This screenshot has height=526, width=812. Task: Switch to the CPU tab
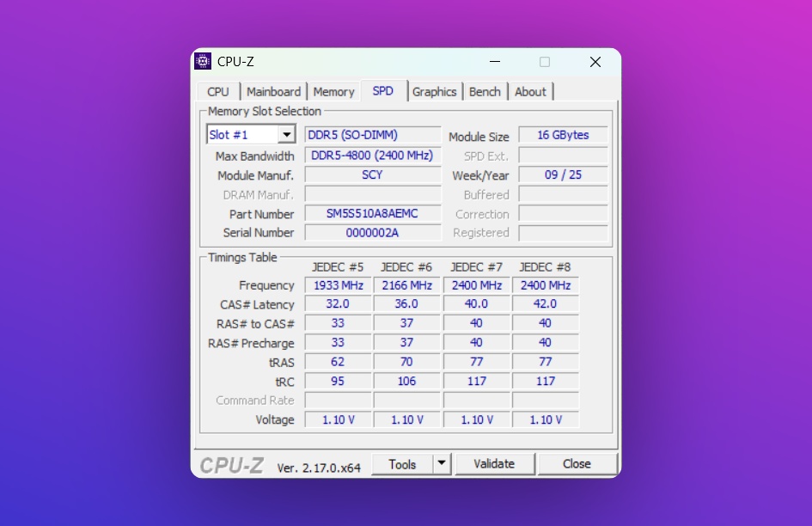pyautogui.click(x=218, y=92)
